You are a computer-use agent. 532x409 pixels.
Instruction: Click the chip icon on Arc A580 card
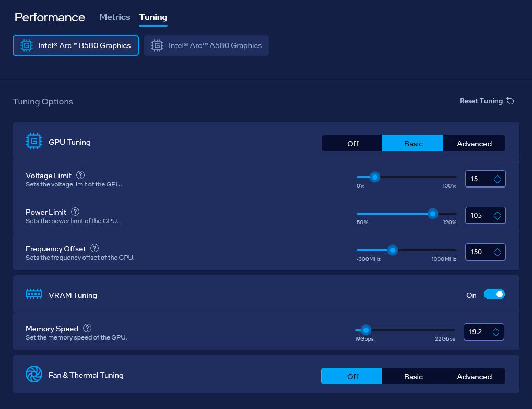click(157, 45)
